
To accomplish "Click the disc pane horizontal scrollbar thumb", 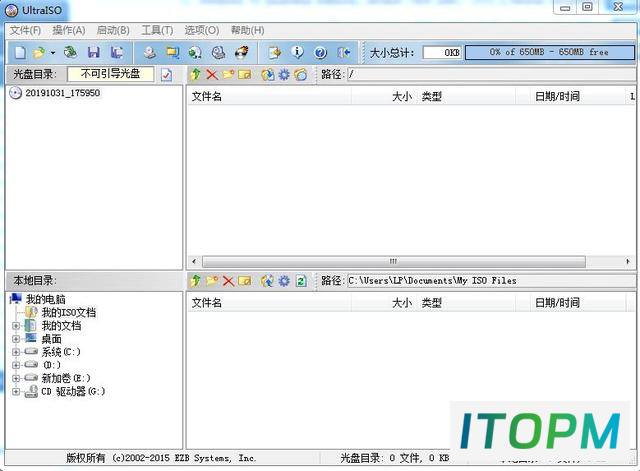I will [x=393, y=261].
